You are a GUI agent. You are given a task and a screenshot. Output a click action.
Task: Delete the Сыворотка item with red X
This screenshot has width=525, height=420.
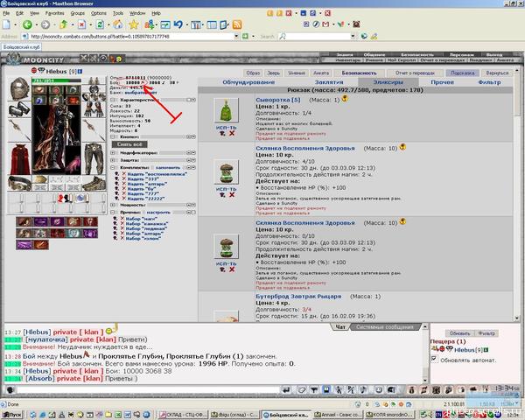tap(232, 133)
